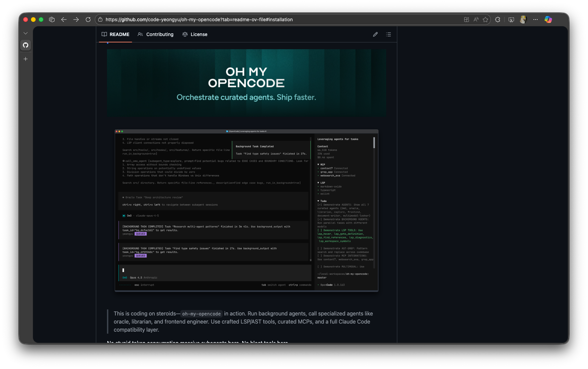Open the profile avatar menu
Screen dimensions: 588x369
coord(523,20)
